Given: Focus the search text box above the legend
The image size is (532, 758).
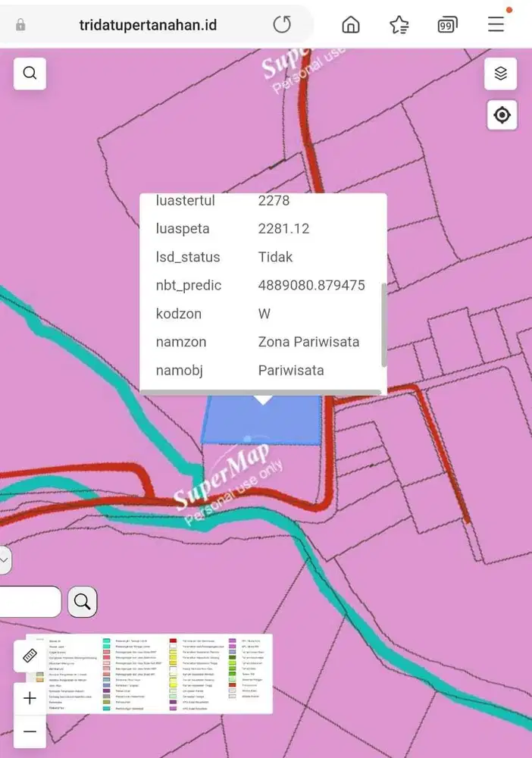Looking at the screenshot, I should [30, 602].
